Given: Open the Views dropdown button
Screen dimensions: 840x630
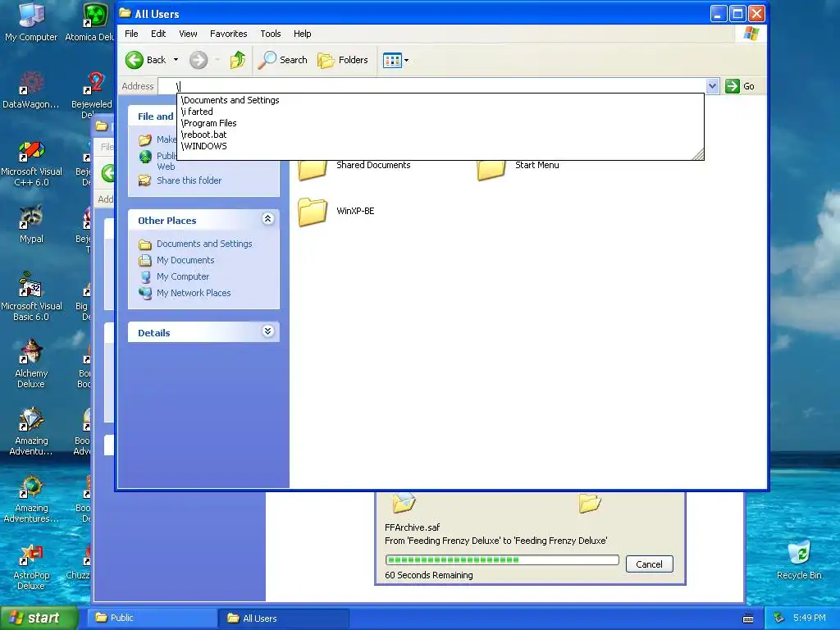Looking at the screenshot, I should tap(396, 60).
